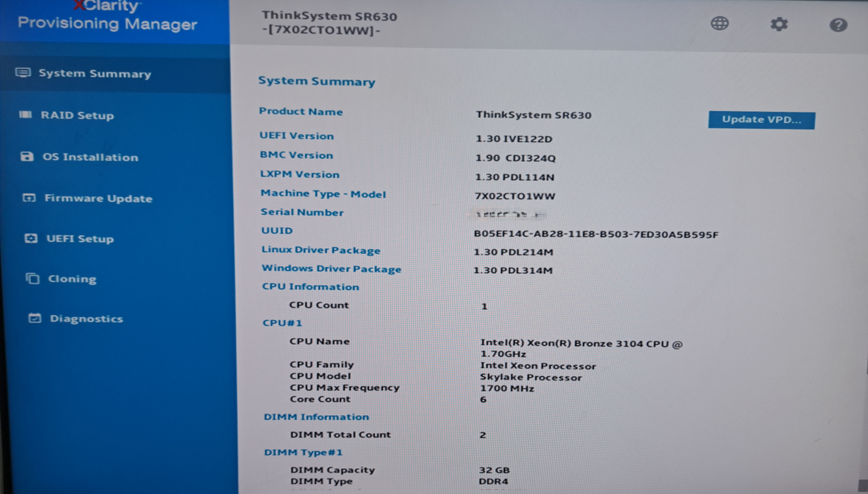868x494 pixels.
Task: Click the Skylake Processor CPU model value
Action: (531, 378)
